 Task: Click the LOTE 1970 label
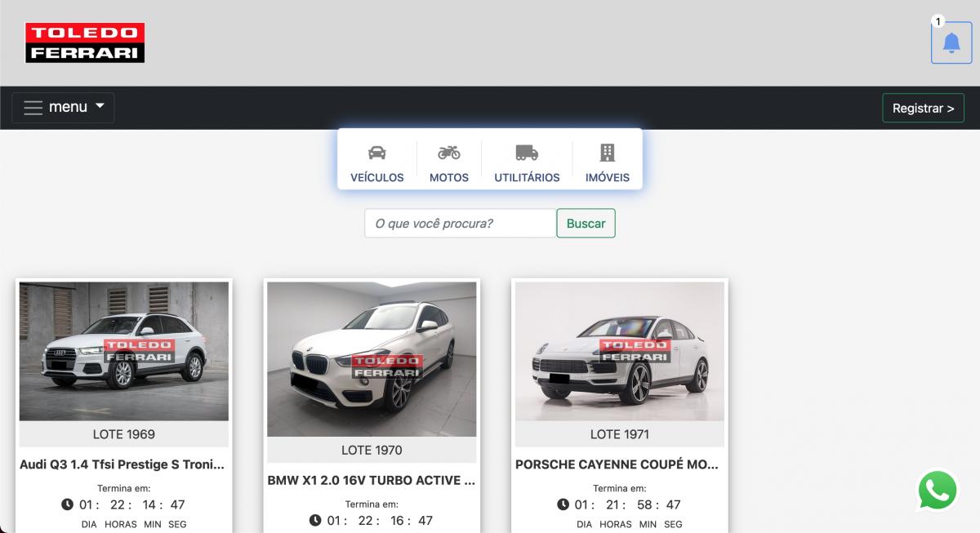coord(372,450)
